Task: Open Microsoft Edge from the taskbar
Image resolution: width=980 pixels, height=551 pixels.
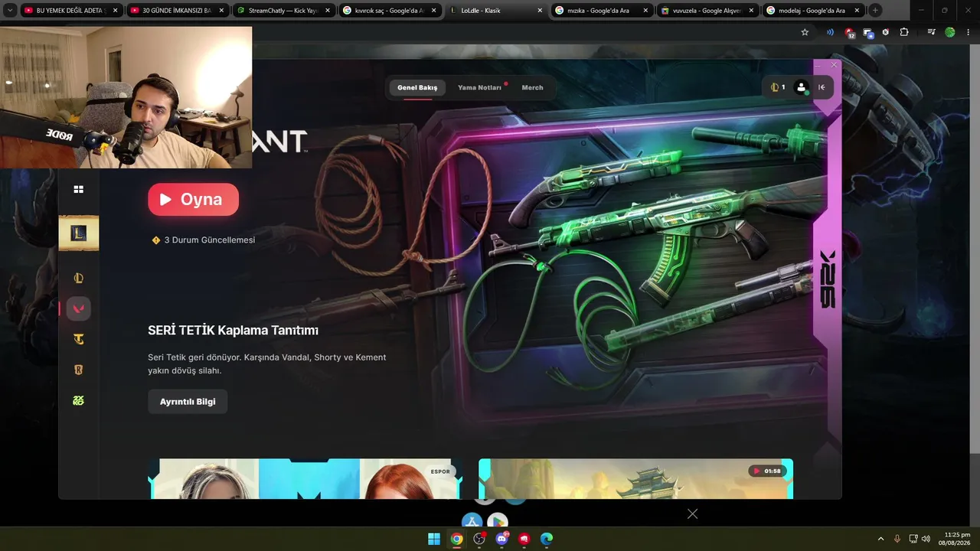Action: (x=547, y=539)
